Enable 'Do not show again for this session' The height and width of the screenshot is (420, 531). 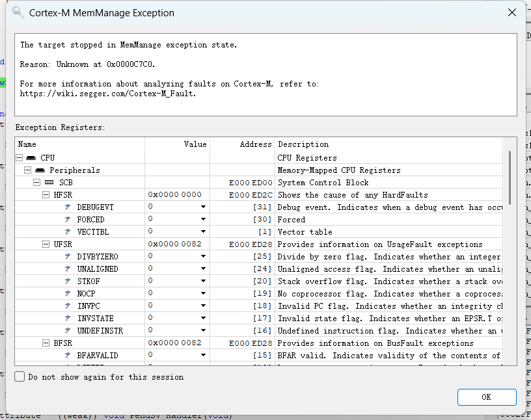point(20,377)
